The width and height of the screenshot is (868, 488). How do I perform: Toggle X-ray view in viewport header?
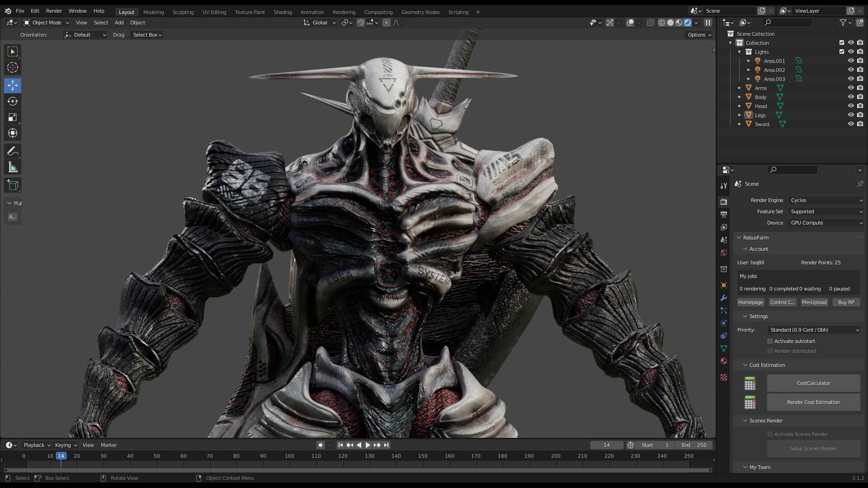point(650,23)
